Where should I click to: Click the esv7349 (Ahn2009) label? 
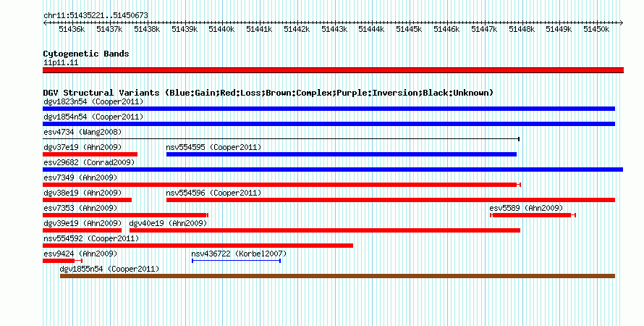point(80,177)
